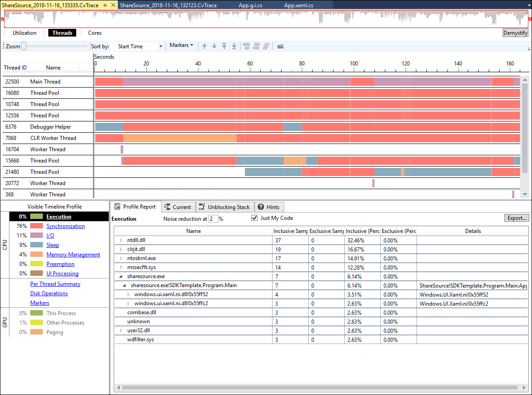Open the Sort by Start Time dropdown
Viewport: 532px width, 395px height.
point(160,46)
